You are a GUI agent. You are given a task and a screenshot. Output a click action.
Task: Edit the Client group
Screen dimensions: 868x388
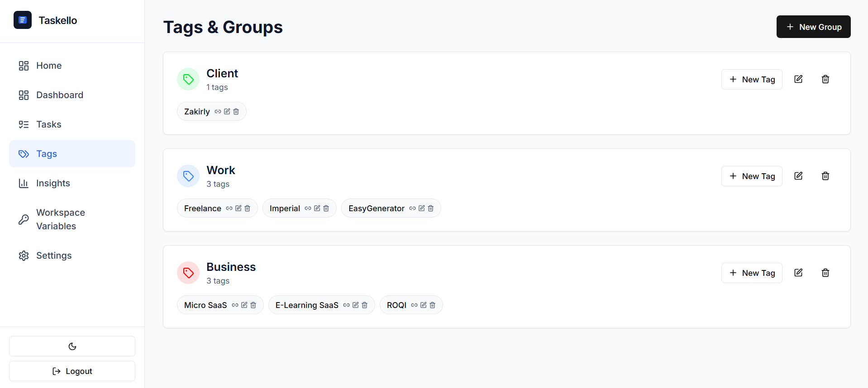click(798, 79)
